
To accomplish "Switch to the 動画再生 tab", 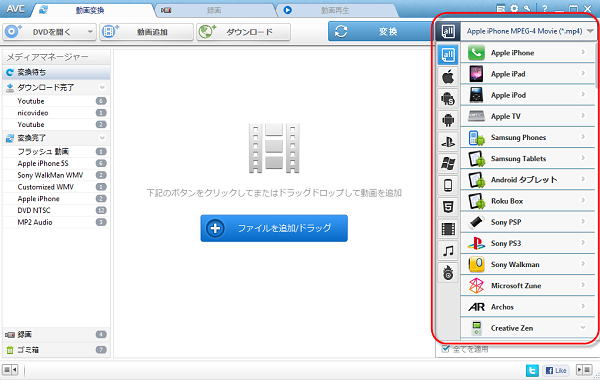I will pos(336,10).
